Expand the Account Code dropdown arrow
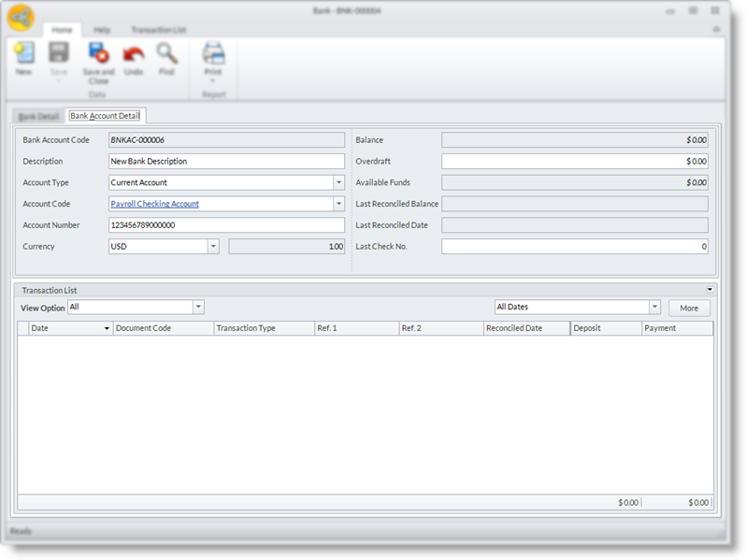 pos(338,204)
